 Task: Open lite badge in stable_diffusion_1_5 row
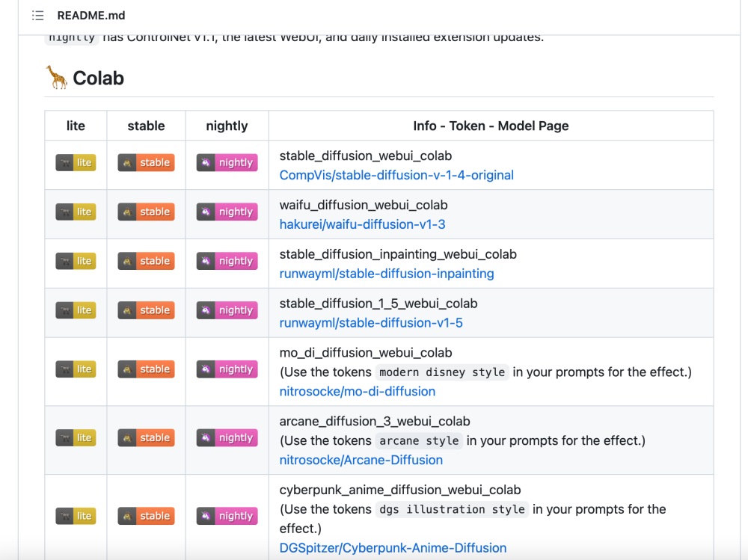click(x=76, y=310)
